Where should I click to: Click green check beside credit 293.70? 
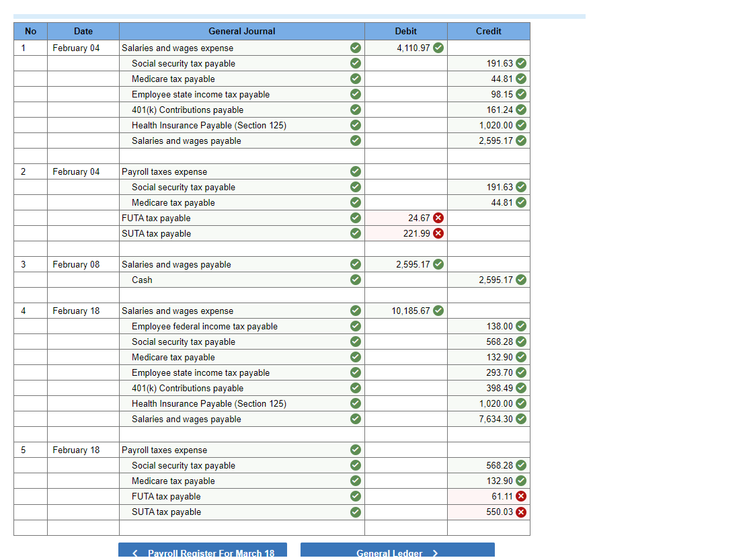coord(521,372)
